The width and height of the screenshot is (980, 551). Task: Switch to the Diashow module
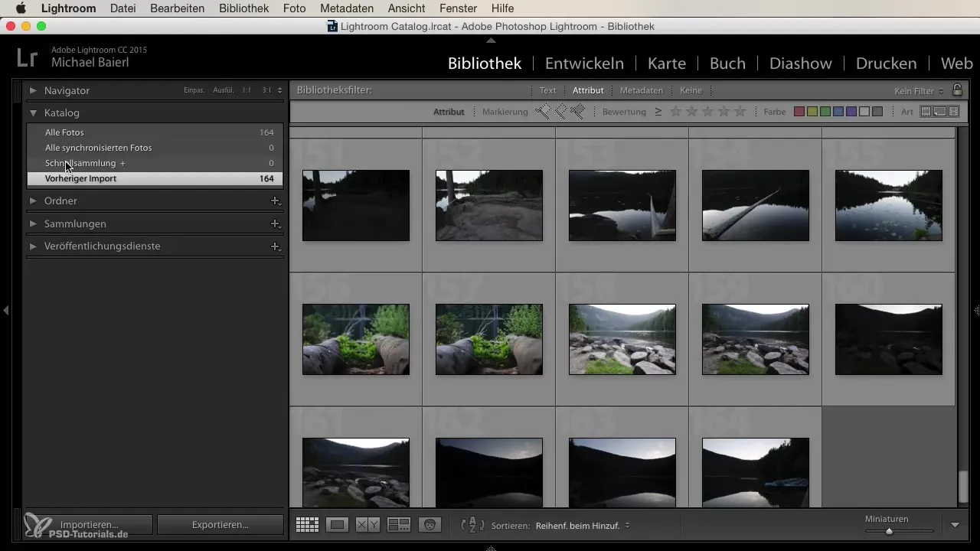coord(801,64)
